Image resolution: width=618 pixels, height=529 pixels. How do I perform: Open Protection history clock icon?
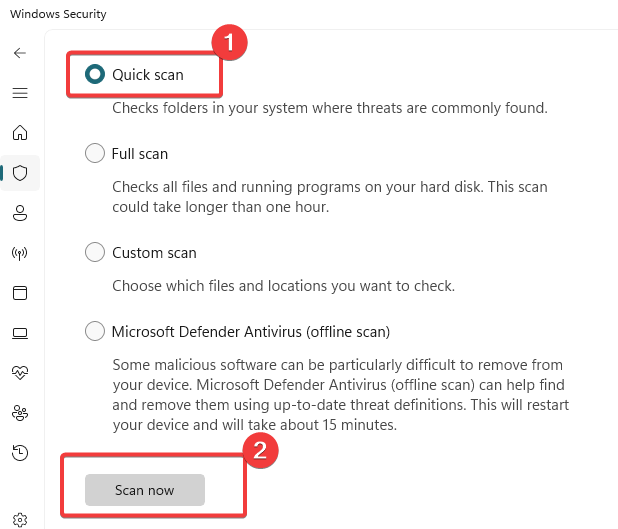pyautogui.click(x=20, y=453)
